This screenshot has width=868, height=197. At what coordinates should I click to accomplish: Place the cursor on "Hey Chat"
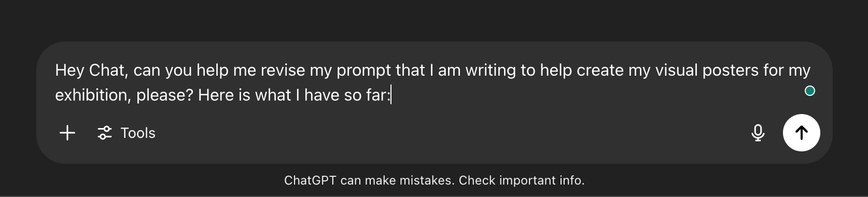coord(90,71)
